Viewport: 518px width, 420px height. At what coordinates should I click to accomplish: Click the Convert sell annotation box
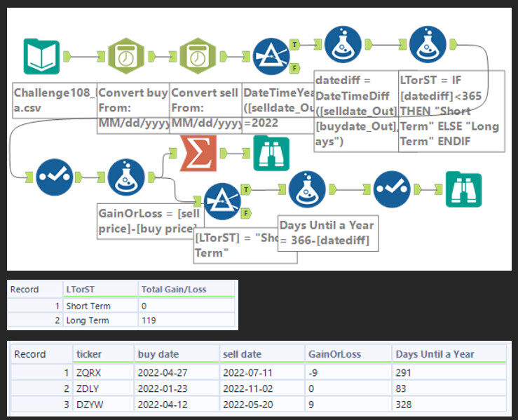pyautogui.click(x=206, y=108)
